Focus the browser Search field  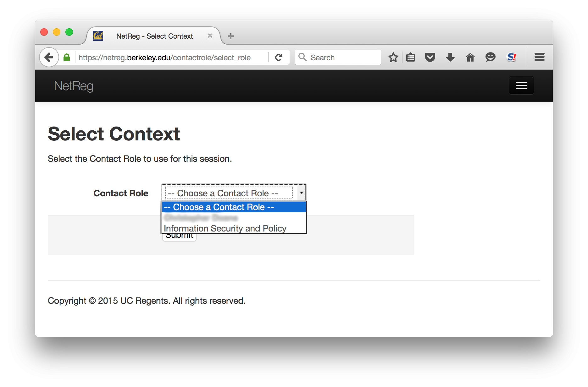pos(338,57)
